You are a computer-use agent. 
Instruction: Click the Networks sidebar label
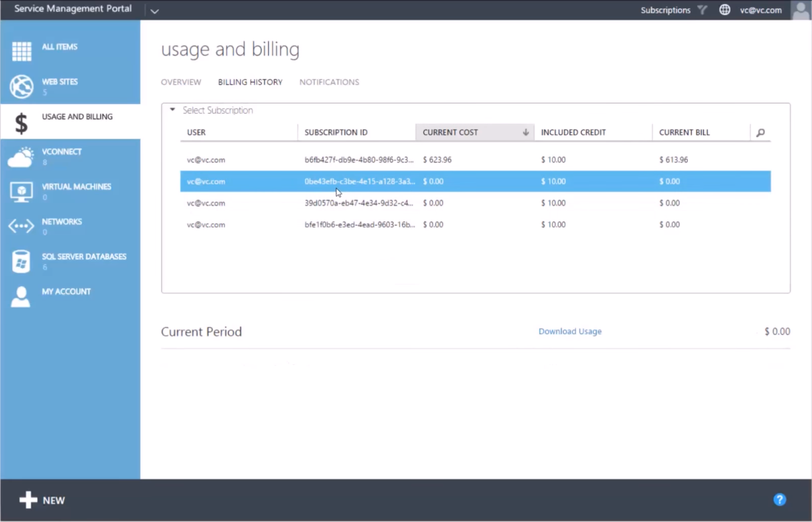pyautogui.click(x=61, y=221)
